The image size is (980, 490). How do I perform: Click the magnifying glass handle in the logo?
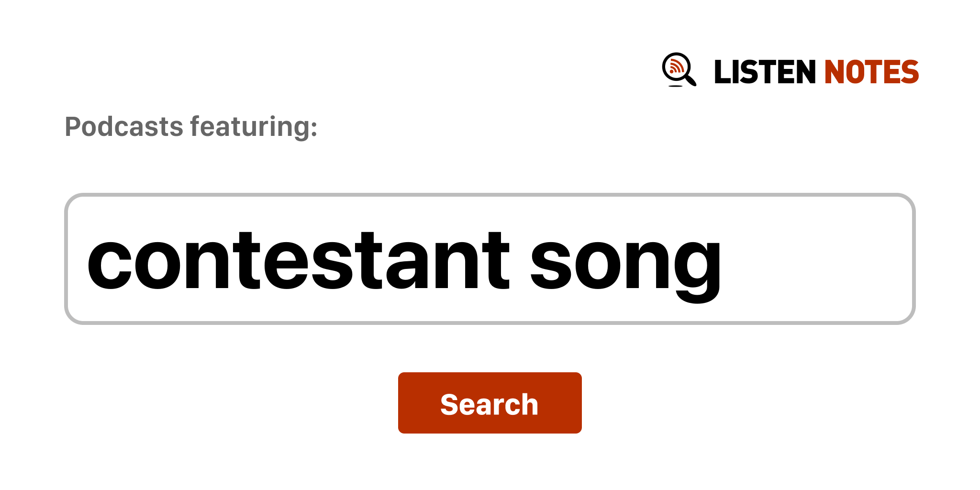pos(690,80)
